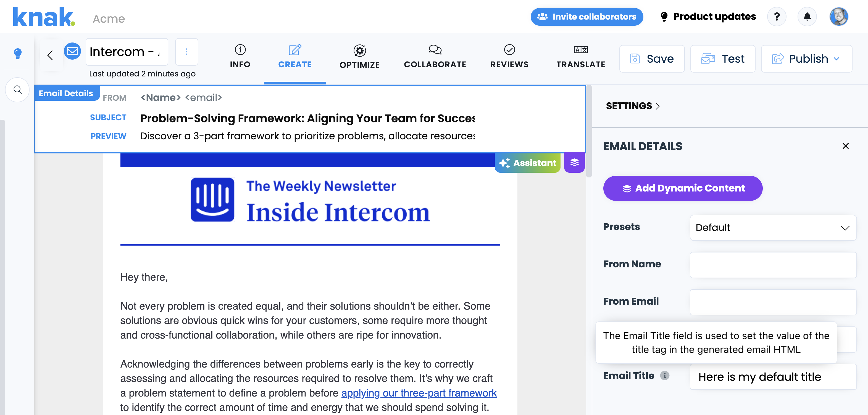The height and width of the screenshot is (415, 868).
Task: Click the Save button
Action: coord(652,59)
